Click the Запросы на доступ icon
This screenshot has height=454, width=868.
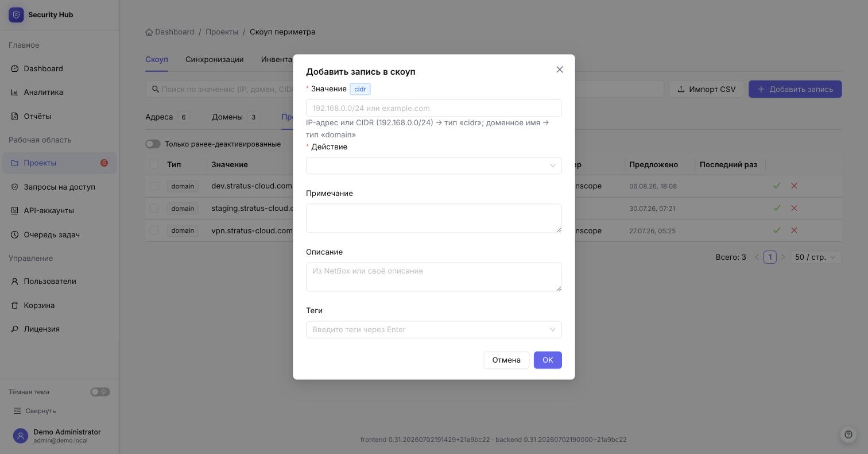pyautogui.click(x=15, y=187)
